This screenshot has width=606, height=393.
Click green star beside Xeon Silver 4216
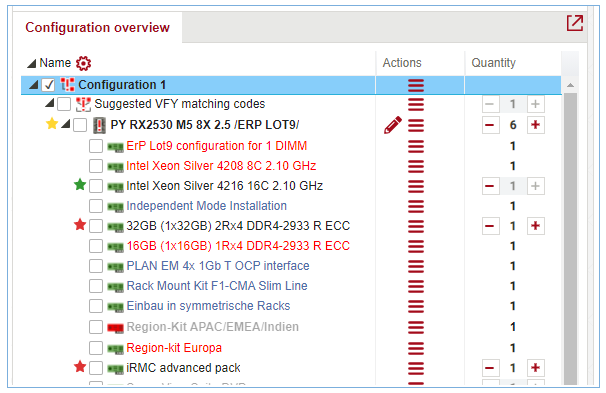[x=80, y=185]
